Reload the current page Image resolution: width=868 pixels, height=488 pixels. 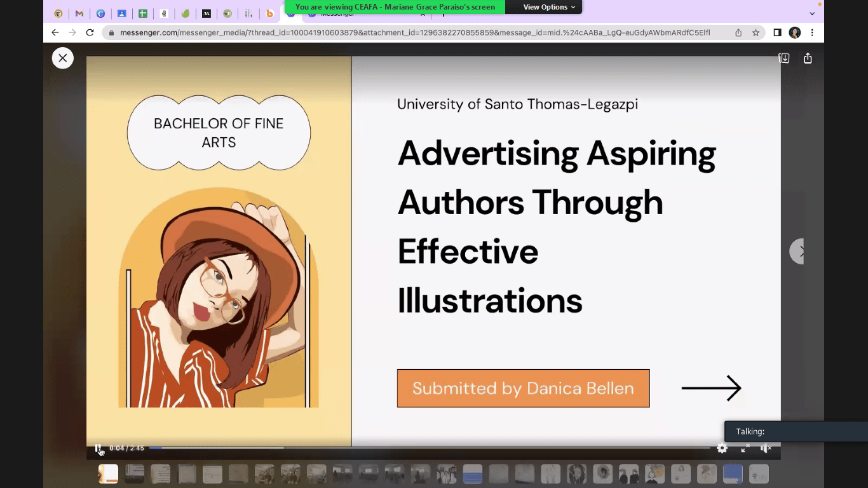pyautogui.click(x=90, y=32)
